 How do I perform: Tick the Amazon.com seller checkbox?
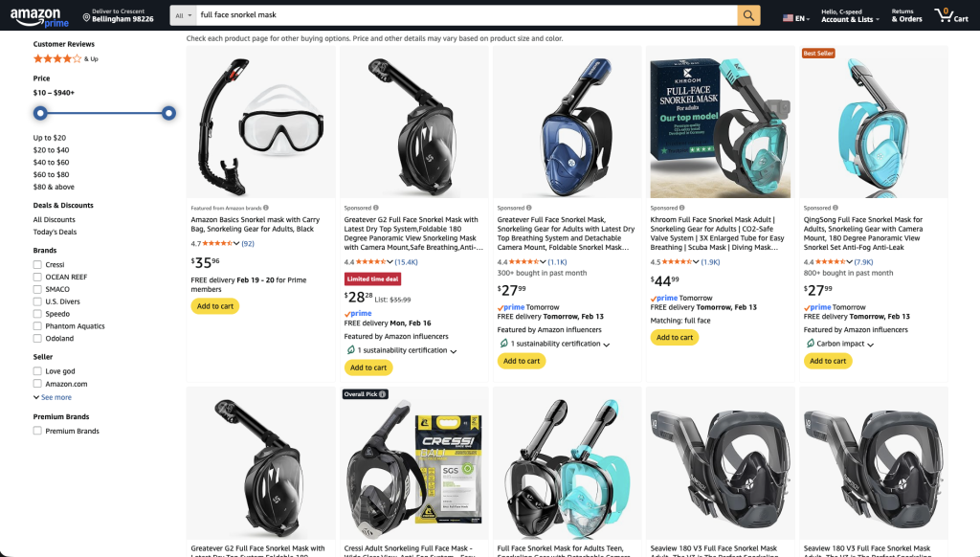(37, 384)
